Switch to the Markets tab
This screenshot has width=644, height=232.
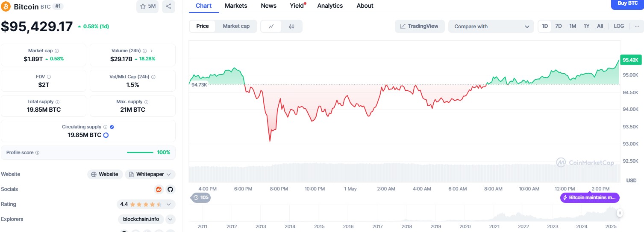pyautogui.click(x=236, y=6)
